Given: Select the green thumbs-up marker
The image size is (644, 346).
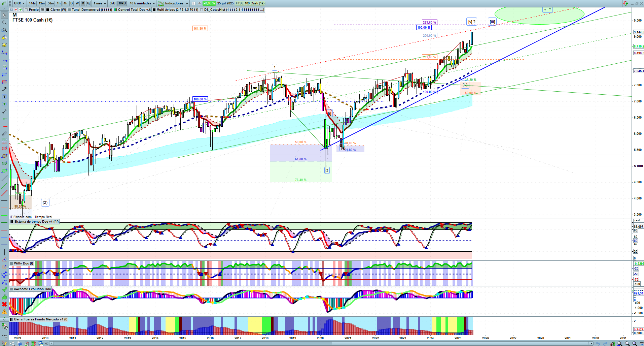Looking at the screenshot, I should (x=4, y=297).
